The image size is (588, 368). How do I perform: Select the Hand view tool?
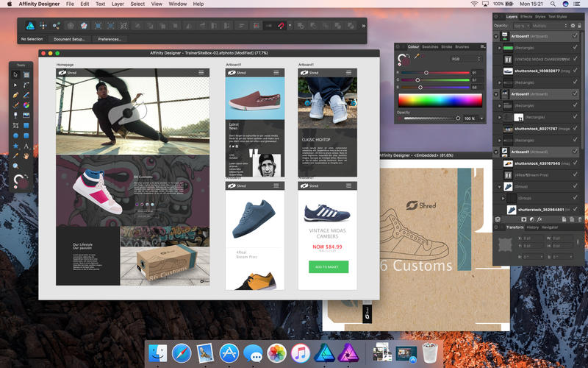pos(26,156)
